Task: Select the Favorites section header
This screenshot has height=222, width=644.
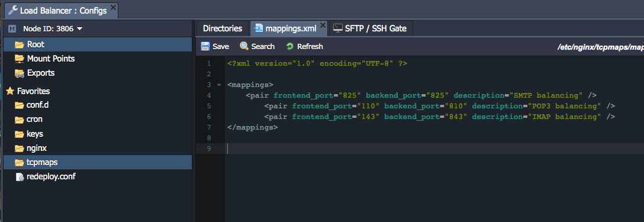Action: point(33,91)
